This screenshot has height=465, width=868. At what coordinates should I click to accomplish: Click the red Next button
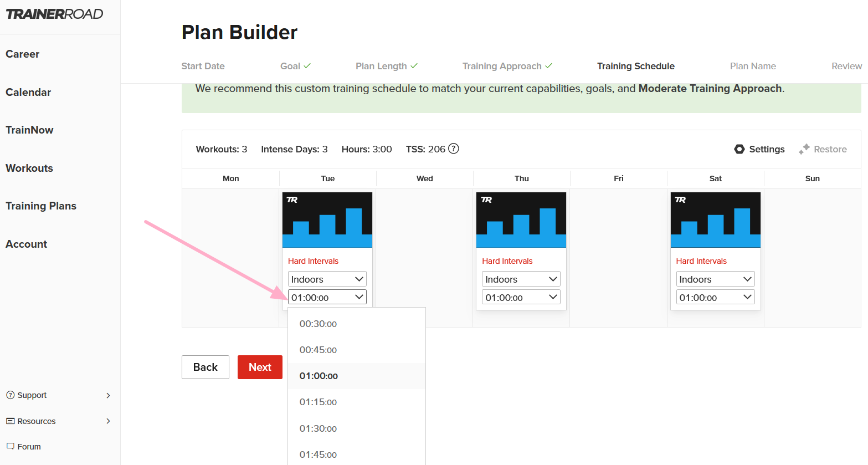(260, 367)
